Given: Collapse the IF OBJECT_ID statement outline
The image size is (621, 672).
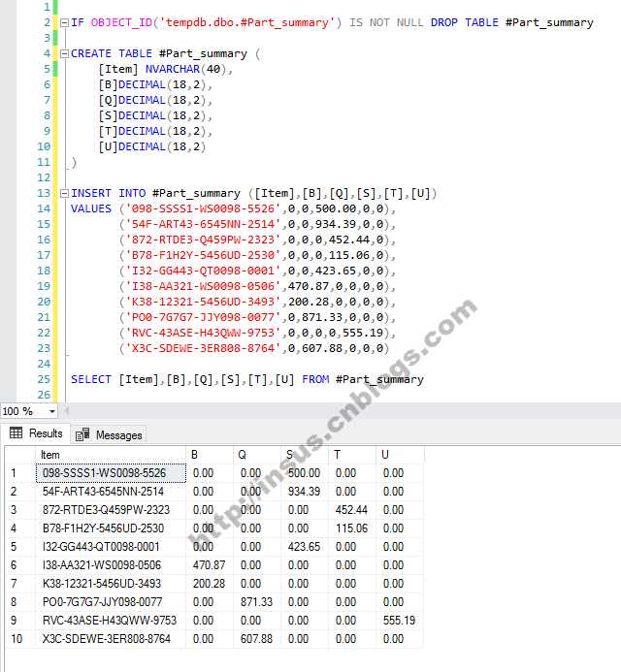Looking at the screenshot, I should 64,22.
